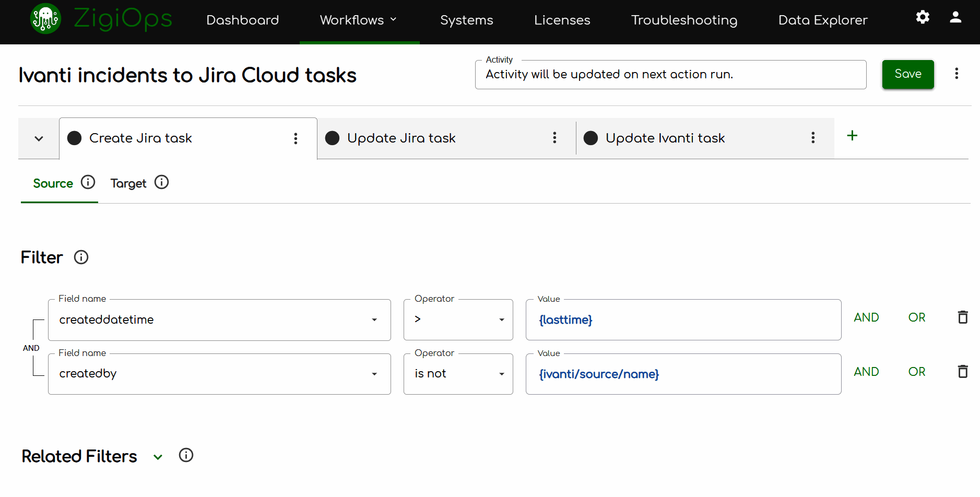Save the workflow configuration
Viewport: 980px width, 497px height.
pos(907,74)
